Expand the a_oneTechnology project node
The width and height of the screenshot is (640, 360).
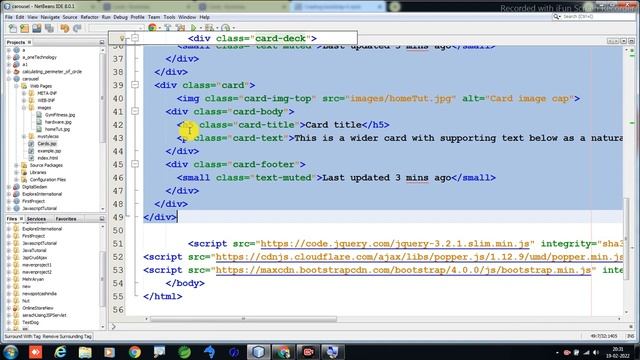point(9,57)
